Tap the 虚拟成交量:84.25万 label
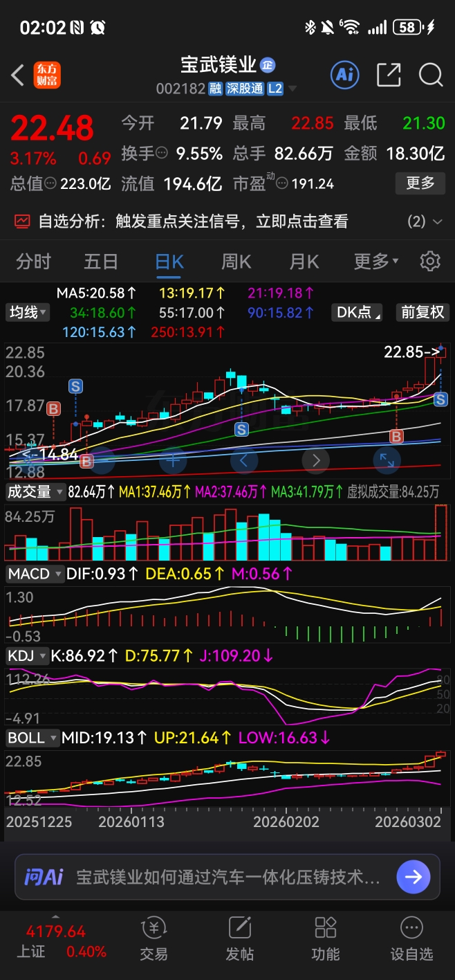455x980 pixels. click(x=393, y=492)
